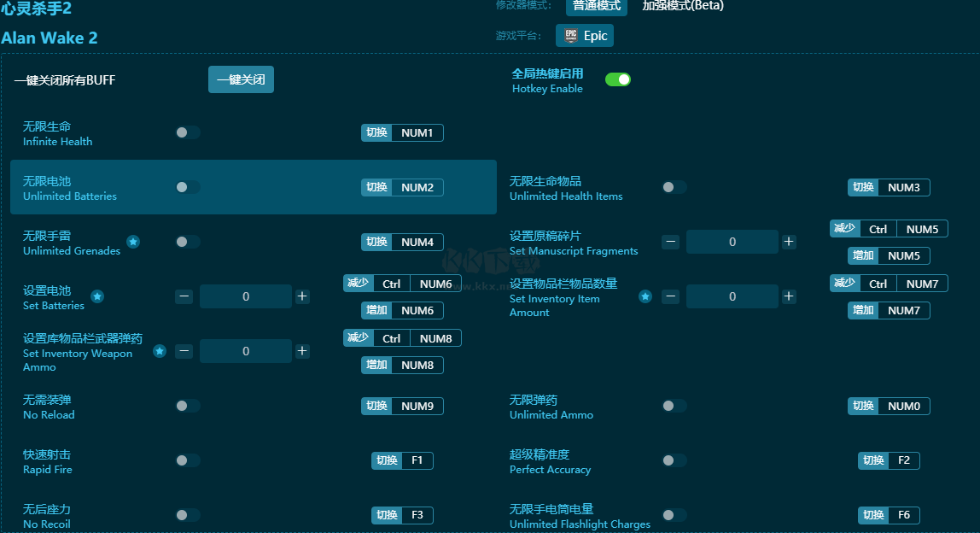The width and height of the screenshot is (980, 533).
Task: Enable Unlimited Flashlight Charges toggle
Action: 674,515
